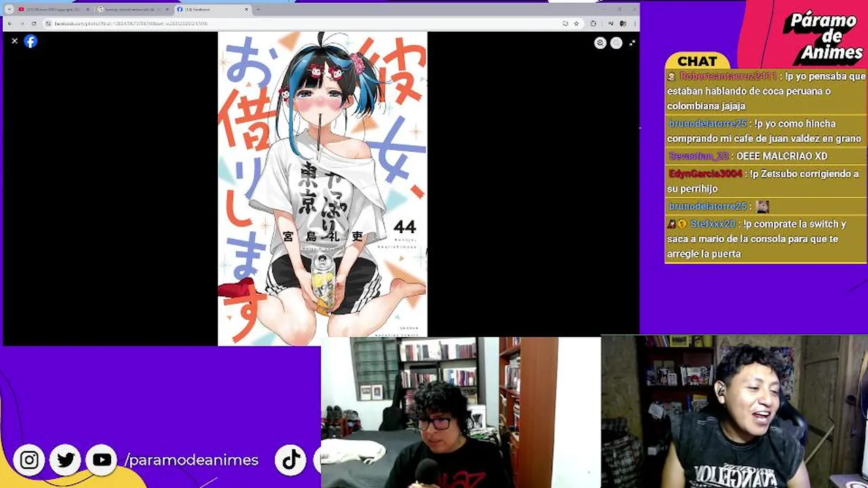
Task: Click the facebook.com address bar
Action: [312, 24]
